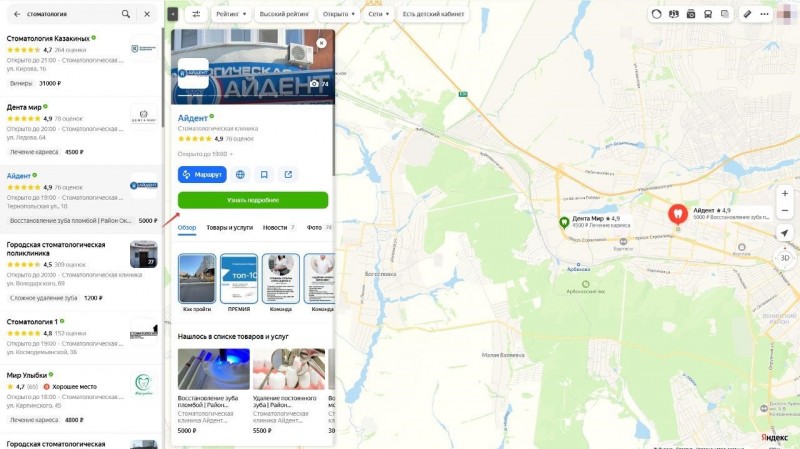Click the search magnifier icon
Screen dimensions: 800x449
(x=126, y=14)
